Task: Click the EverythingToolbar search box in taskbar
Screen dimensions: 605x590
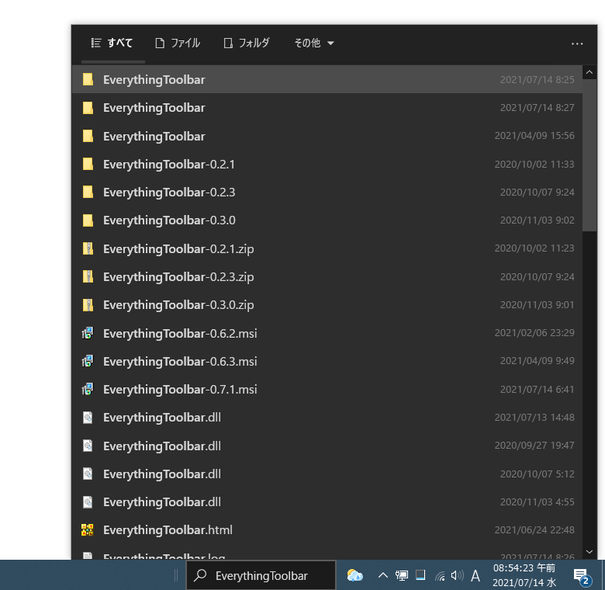Action: (261, 575)
